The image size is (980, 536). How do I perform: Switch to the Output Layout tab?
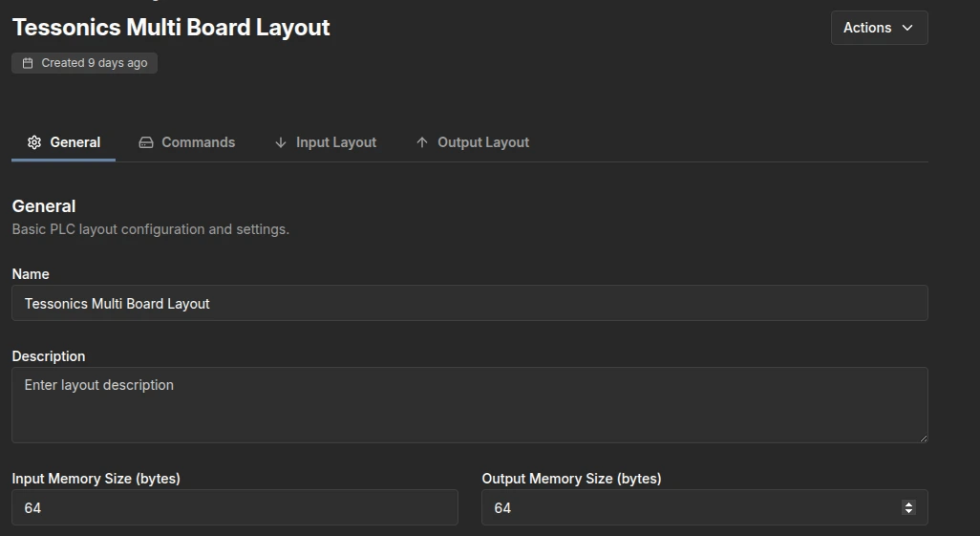pyautogui.click(x=473, y=142)
